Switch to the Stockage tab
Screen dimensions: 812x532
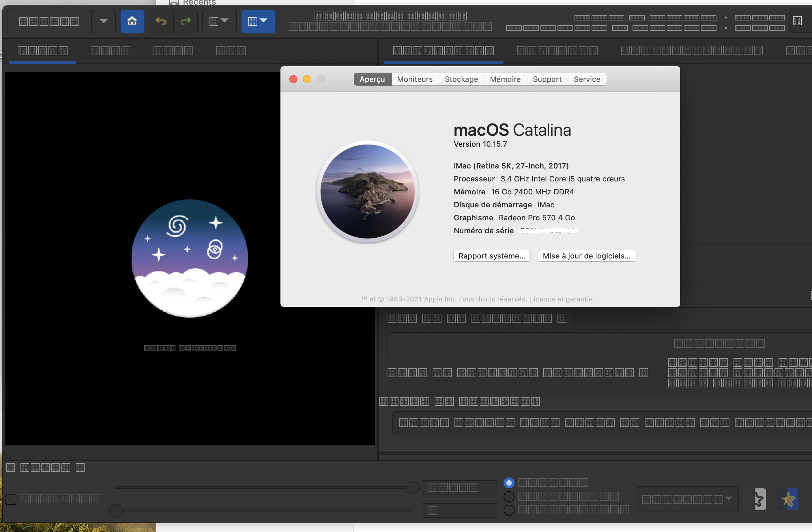coord(461,79)
